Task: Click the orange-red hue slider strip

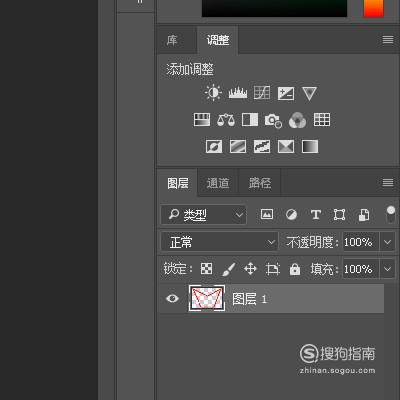Action: (x=373, y=8)
